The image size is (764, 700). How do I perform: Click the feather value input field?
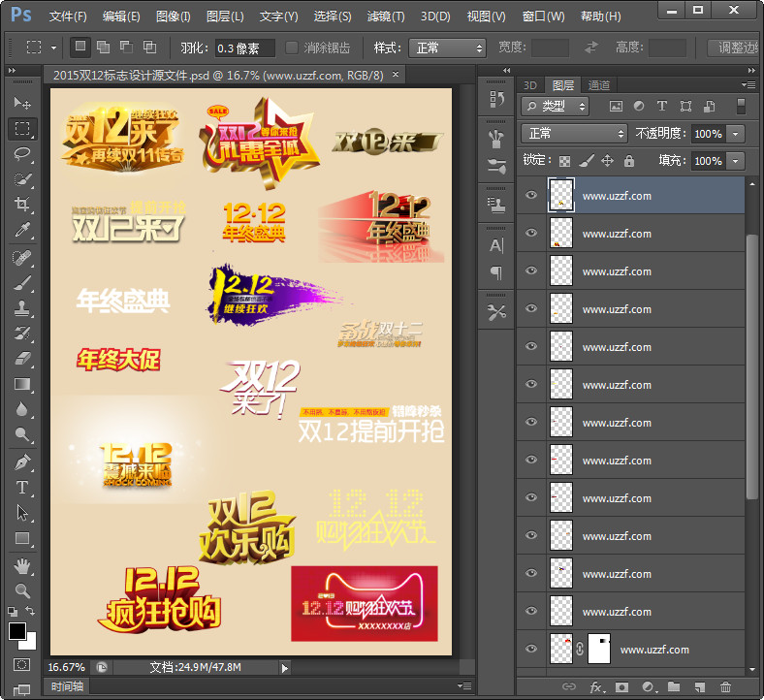(x=242, y=48)
